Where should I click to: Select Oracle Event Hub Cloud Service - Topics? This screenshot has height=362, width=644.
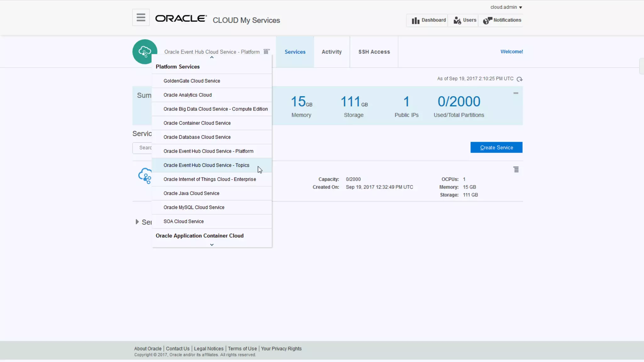pyautogui.click(x=206, y=165)
